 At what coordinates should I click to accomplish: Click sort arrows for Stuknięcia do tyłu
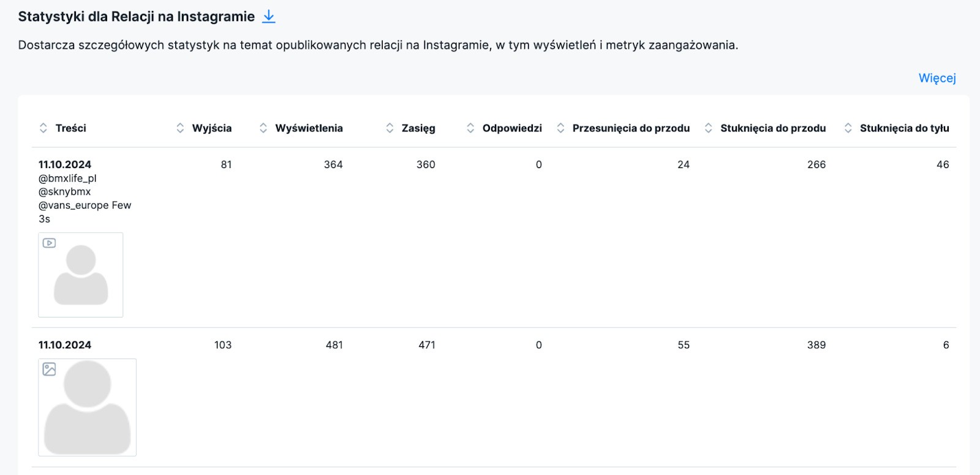point(848,128)
